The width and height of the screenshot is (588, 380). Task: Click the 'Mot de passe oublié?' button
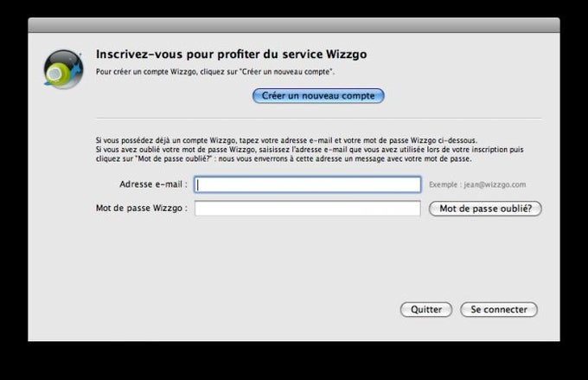[485, 209]
